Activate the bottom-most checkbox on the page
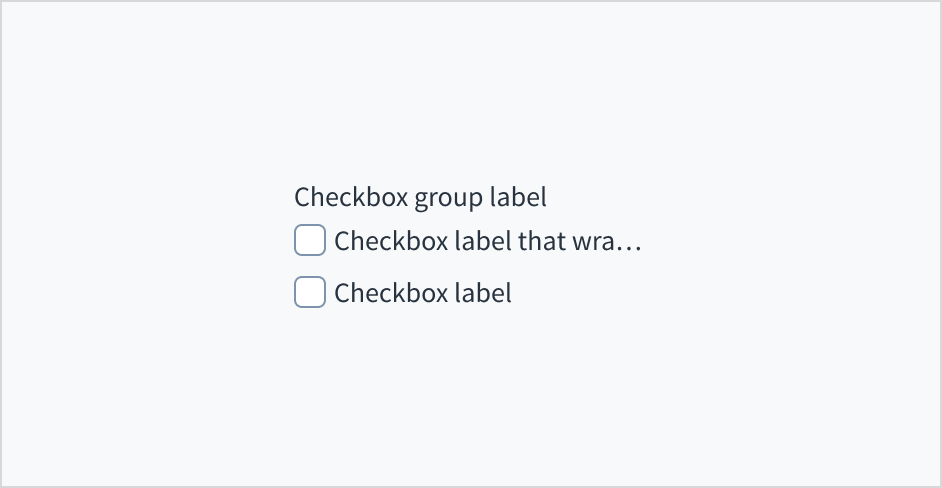 point(310,293)
